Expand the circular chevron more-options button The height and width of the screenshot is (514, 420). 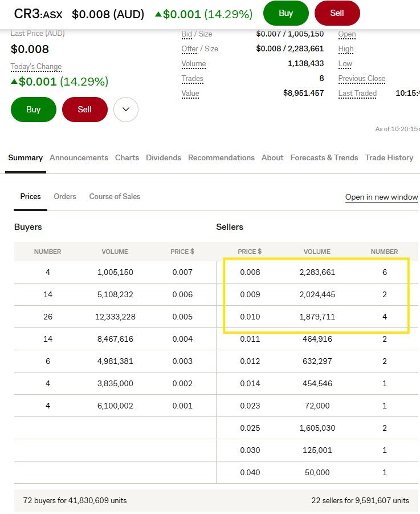tap(126, 110)
